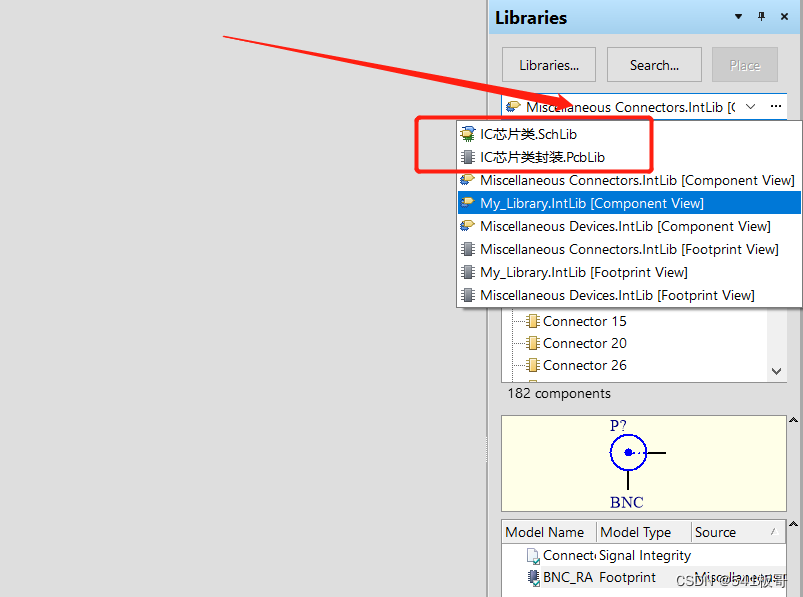This screenshot has width=803, height=597.
Task: Pin the Libraries panel with pushpin icon
Action: click(761, 17)
